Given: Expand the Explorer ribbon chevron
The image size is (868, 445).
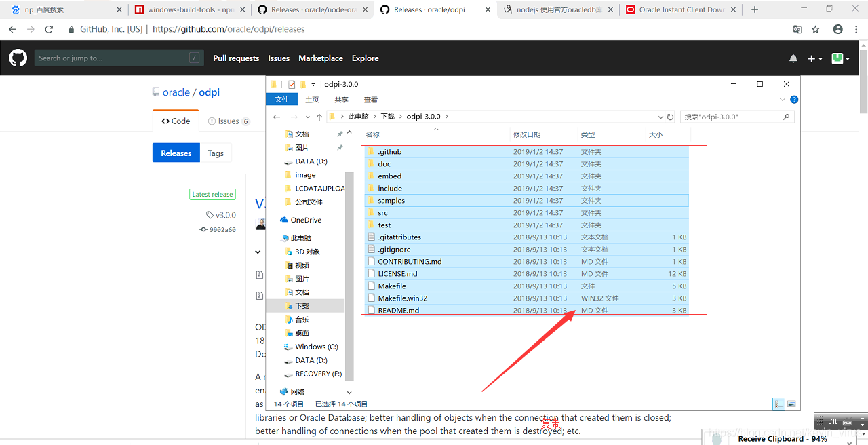Looking at the screenshot, I should [783, 100].
